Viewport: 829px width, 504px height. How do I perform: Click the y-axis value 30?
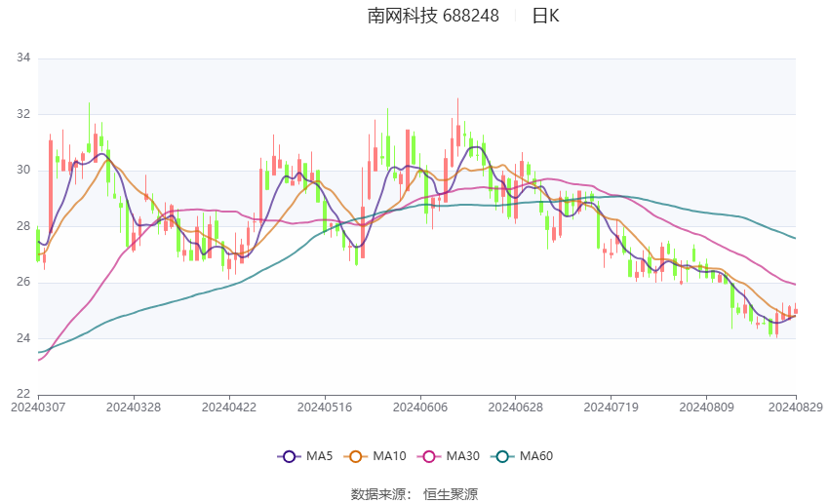pyautogui.click(x=23, y=170)
